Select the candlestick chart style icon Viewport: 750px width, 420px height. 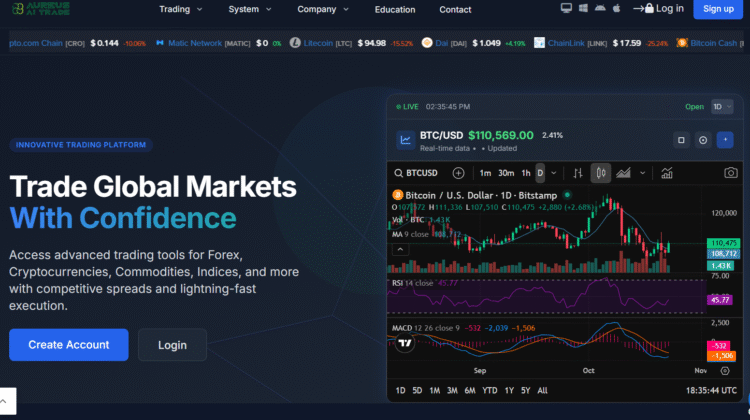[x=601, y=172]
